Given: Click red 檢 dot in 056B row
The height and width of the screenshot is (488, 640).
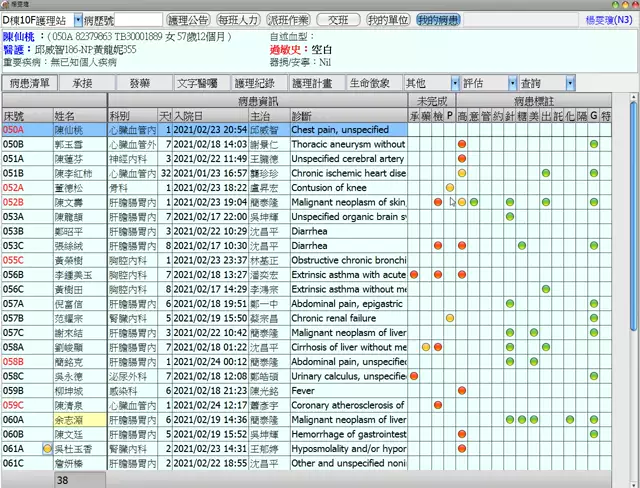Looking at the screenshot, I should click(438, 275).
